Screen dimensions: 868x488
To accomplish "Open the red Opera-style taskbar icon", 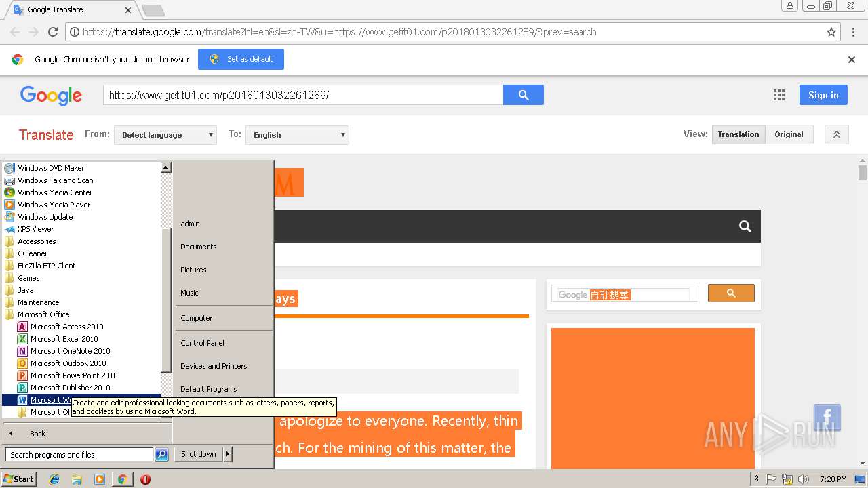I will coord(145,479).
